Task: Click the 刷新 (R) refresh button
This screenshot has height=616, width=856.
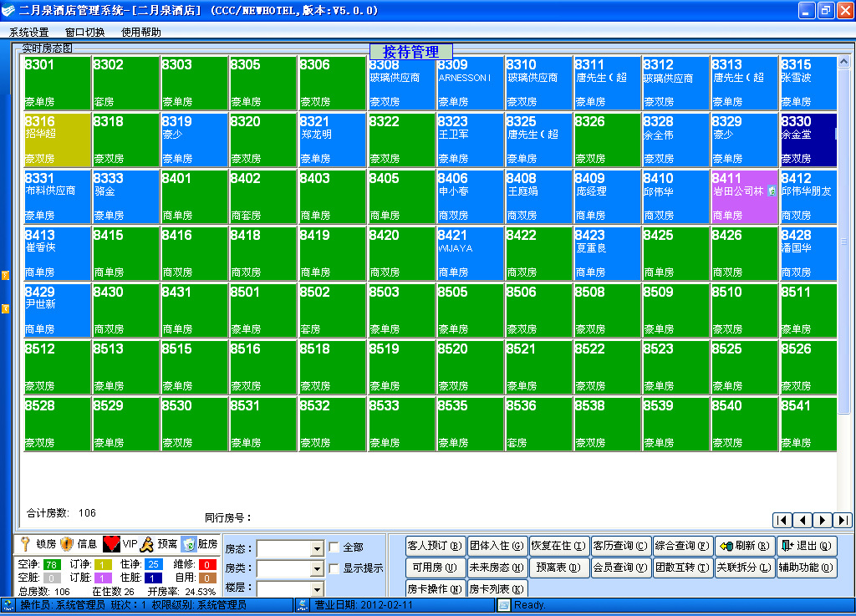Action: coord(745,546)
